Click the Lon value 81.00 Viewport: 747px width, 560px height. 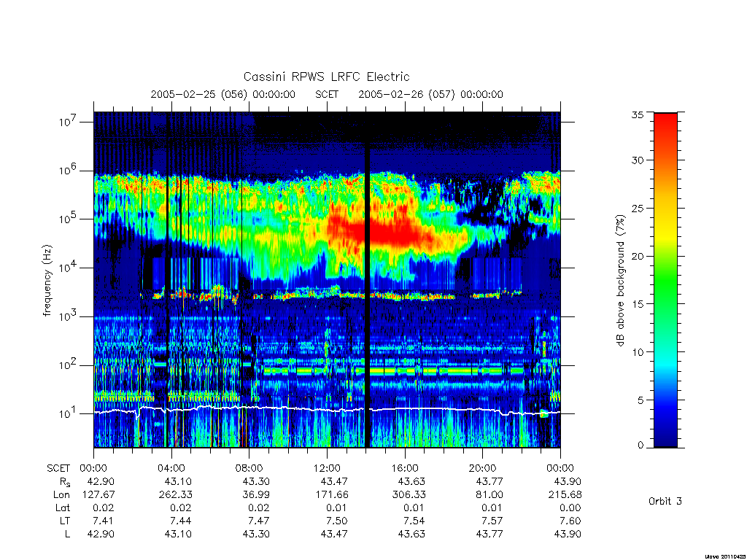[x=489, y=495]
